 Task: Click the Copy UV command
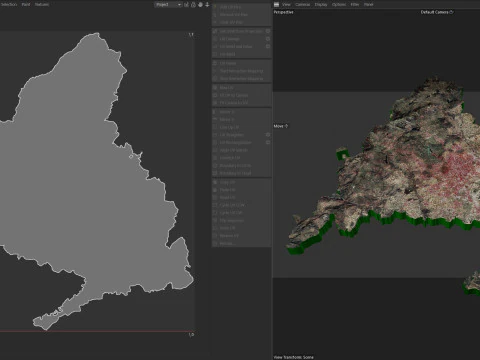click(242, 182)
